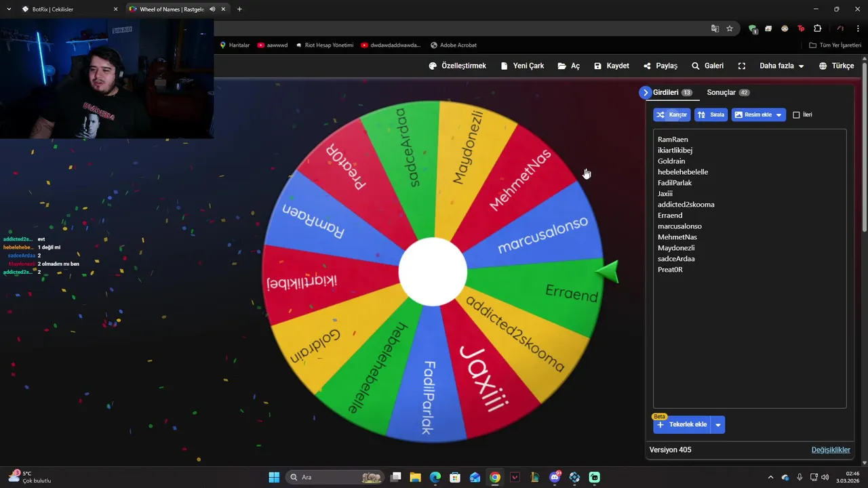
Task: Open File Explorer from the taskbar
Action: point(415,477)
